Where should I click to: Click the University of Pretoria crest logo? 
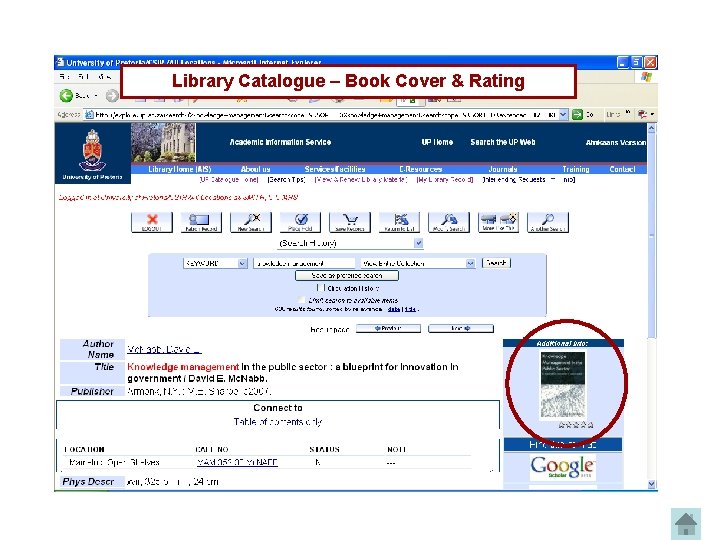93,150
